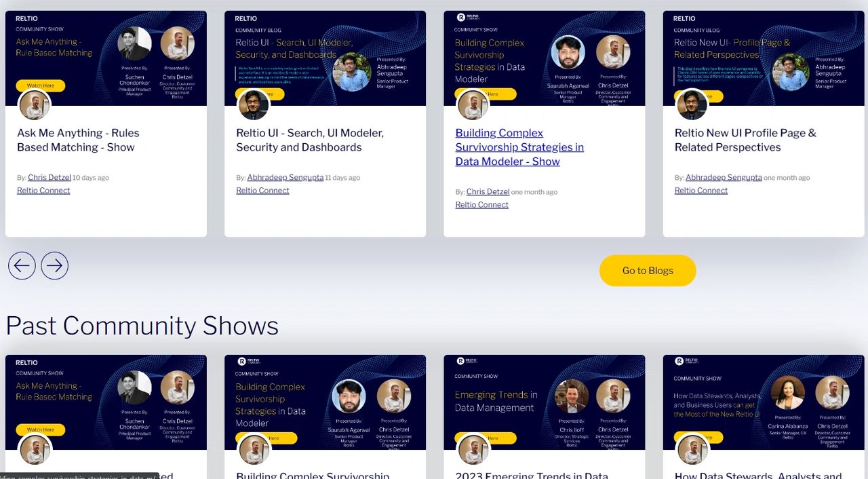This screenshot has width=868, height=479.
Task: Open 'Building Complex Survivorship Strategies in Data Modeler - Show' link
Action: [519, 147]
